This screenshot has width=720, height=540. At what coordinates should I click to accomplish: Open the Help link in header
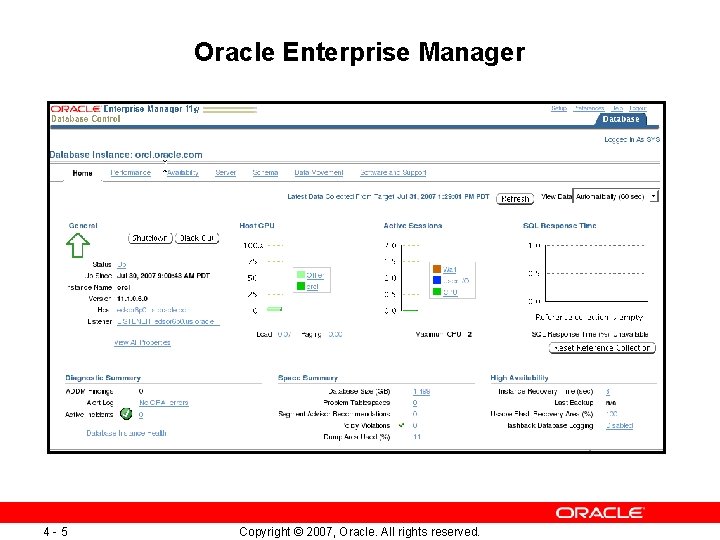pos(618,108)
